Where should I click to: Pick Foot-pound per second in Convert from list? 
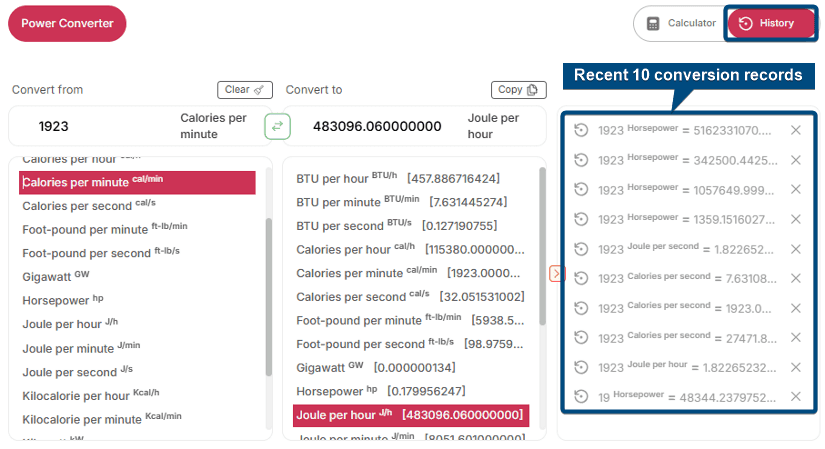[x=86, y=253]
